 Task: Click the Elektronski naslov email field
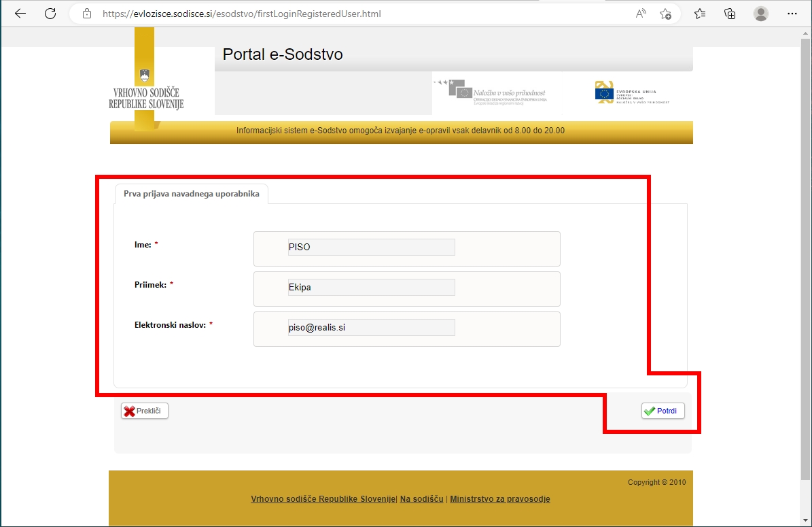pos(371,328)
